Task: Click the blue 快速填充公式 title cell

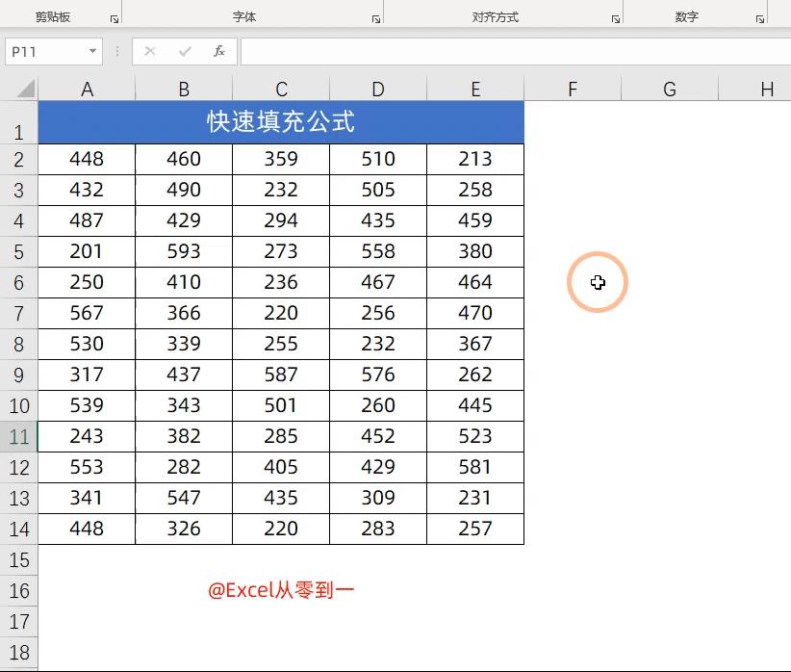Action: coord(280,122)
